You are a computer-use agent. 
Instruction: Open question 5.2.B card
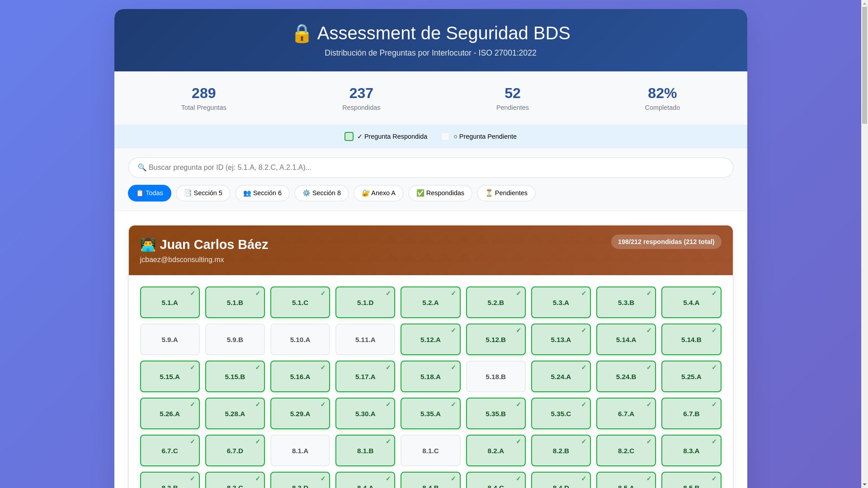496,302
